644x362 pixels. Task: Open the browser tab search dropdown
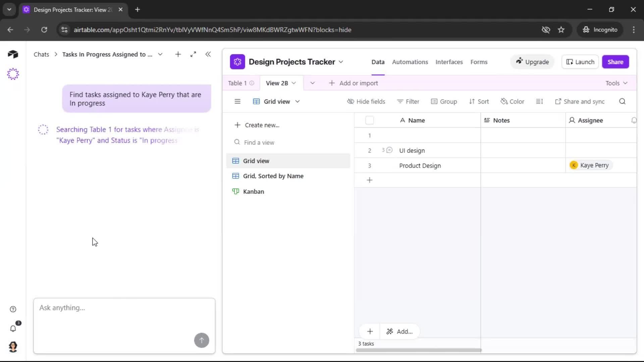(x=9, y=9)
